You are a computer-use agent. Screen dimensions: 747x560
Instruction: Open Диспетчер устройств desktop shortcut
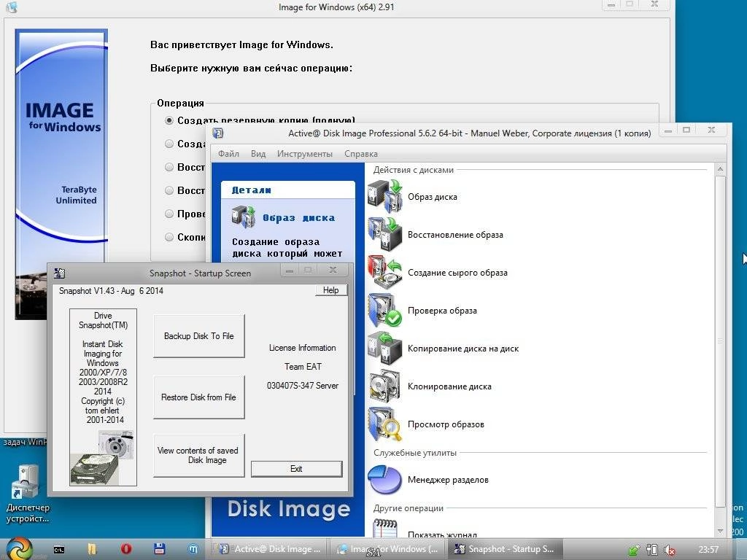(27, 494)
